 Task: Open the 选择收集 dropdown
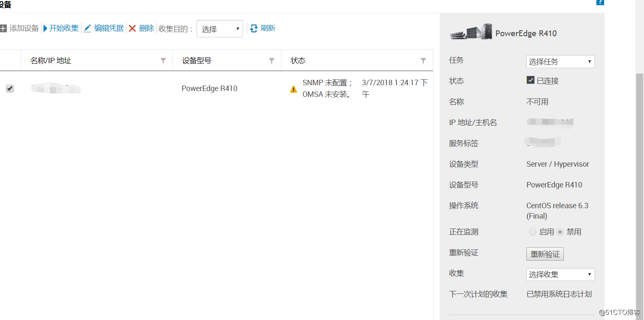point(560,274)
